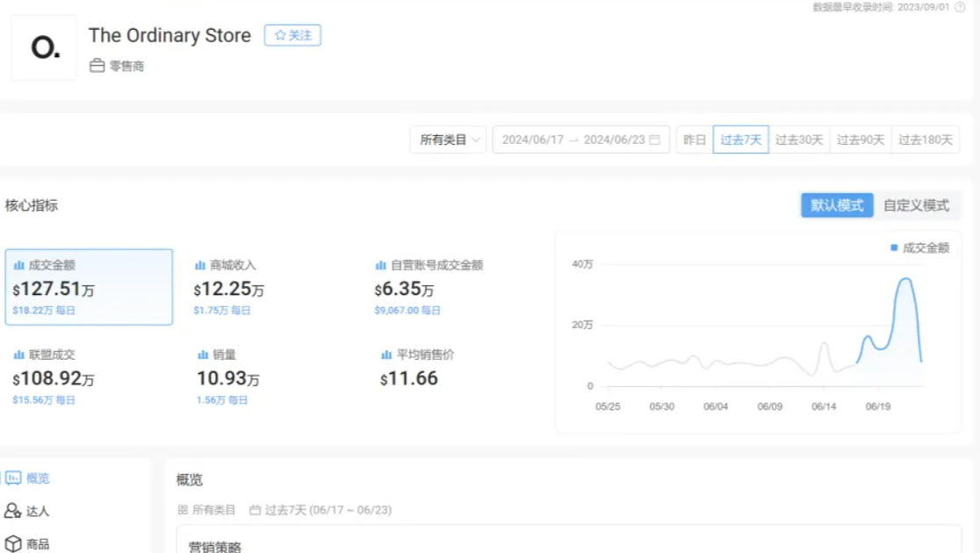980x553 pixels.
Task: Click the 达人 sidebar icon
Action: pos(13,511)
